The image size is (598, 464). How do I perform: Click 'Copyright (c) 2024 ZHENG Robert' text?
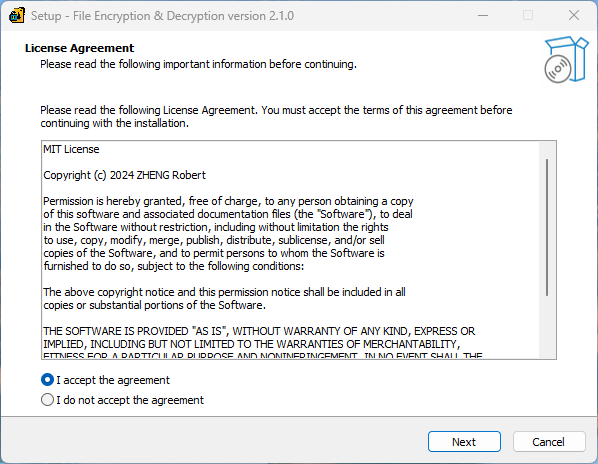click(124, 175)
